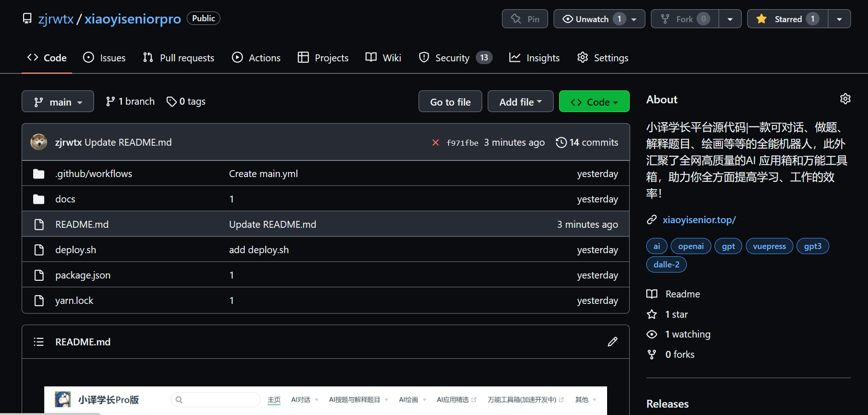Open About settings gear icon
Viewport: 868px width, 415px height.
click(x=845, y=99)
